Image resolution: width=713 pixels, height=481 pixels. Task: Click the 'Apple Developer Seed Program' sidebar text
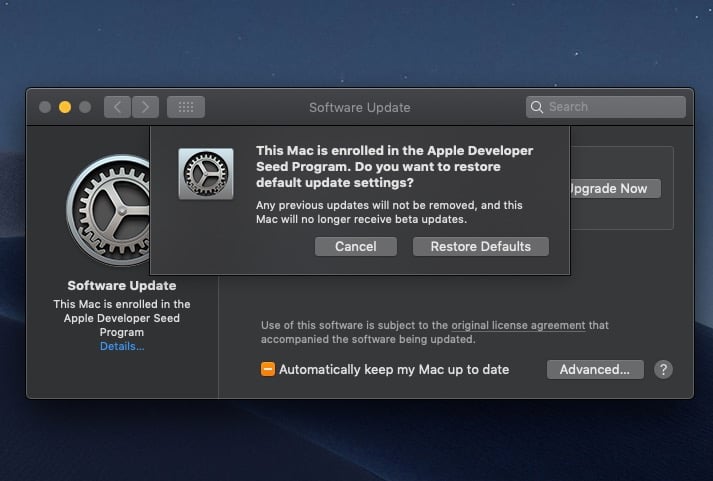(122, 325)
